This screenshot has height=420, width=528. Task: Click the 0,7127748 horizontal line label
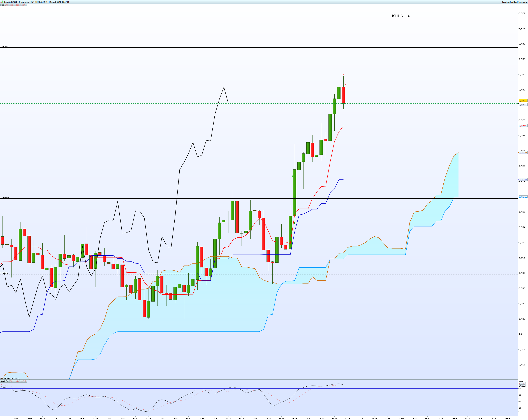point(5,197)
